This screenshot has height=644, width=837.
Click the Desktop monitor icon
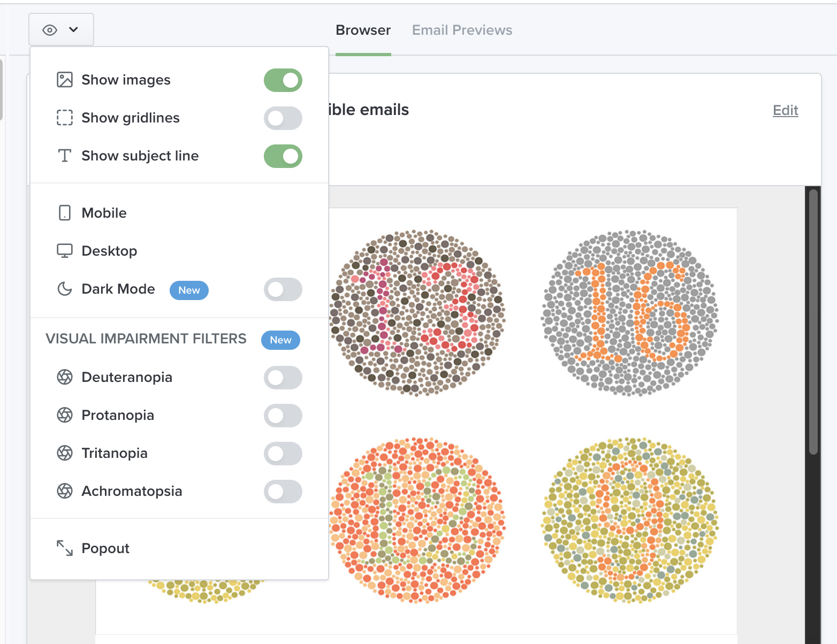65,251
